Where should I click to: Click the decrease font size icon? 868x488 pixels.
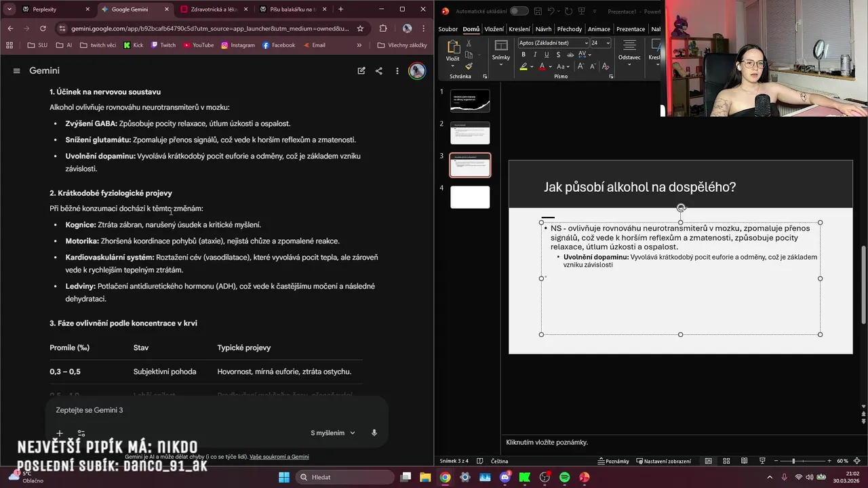point(593,66)
